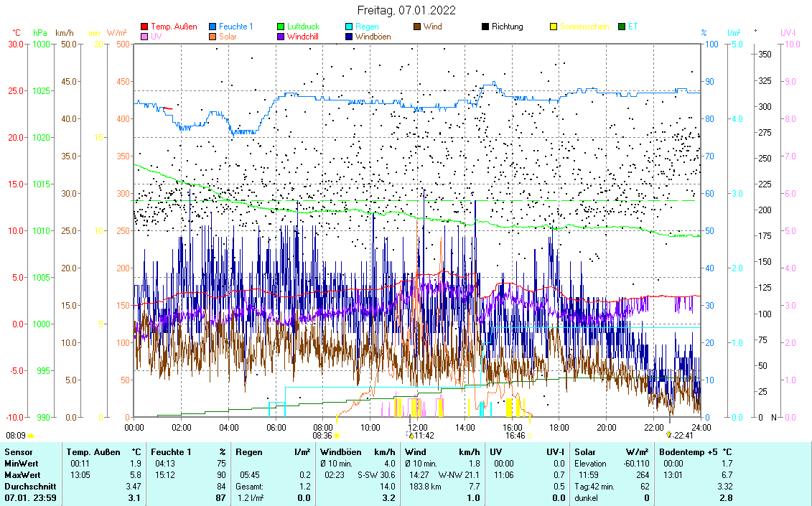Click the cyan Regen legend square
Viewport: 812px width, 506px height.
[x=349, y=27]
